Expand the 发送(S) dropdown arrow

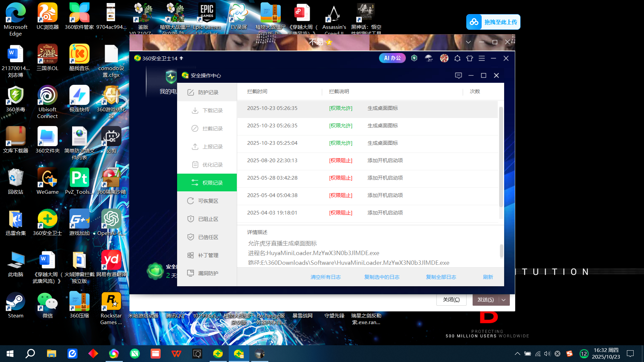(x=504, y=300)
